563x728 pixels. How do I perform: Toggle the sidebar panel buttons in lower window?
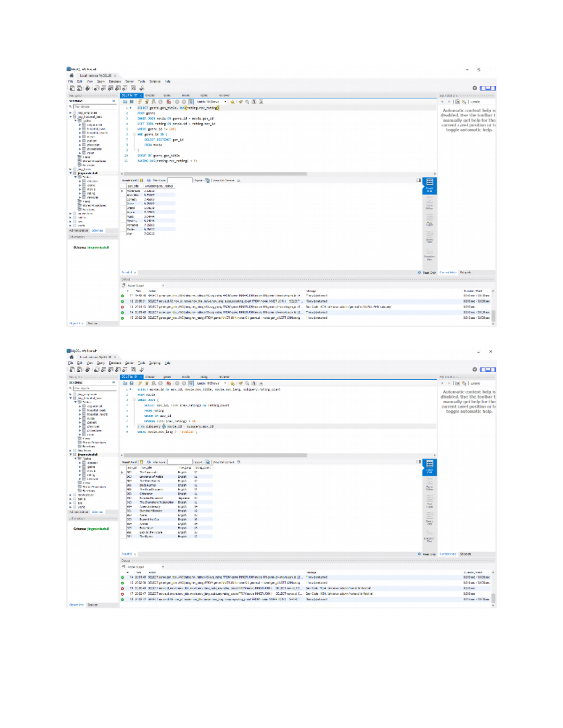[488, 370]
